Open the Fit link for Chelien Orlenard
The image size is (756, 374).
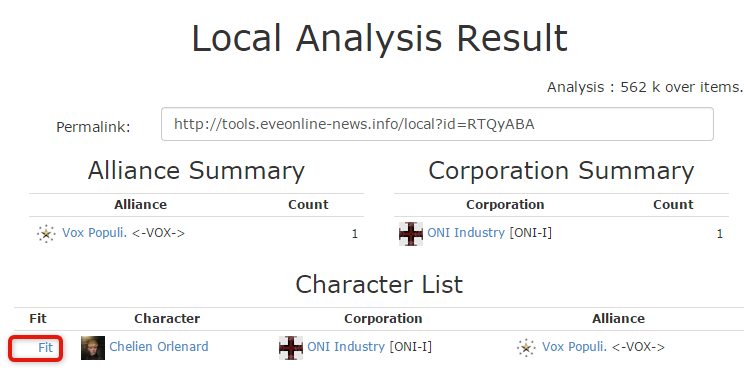click(45, 347)
